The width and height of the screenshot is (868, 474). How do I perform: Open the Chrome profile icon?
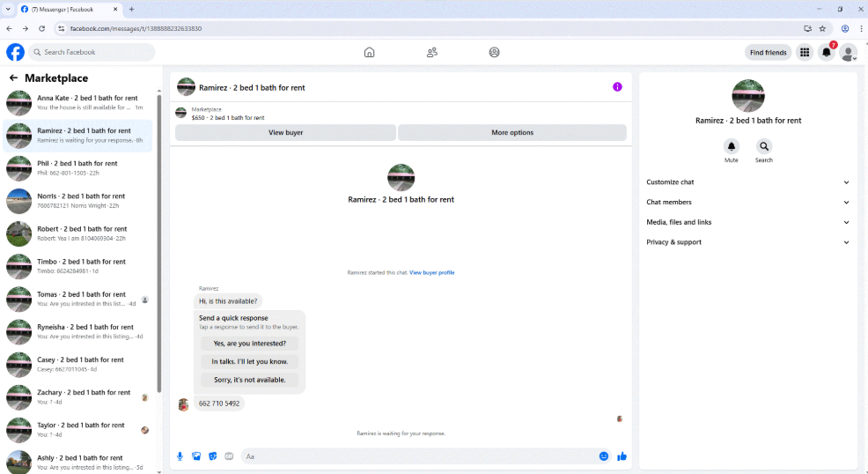pos(845,28)
